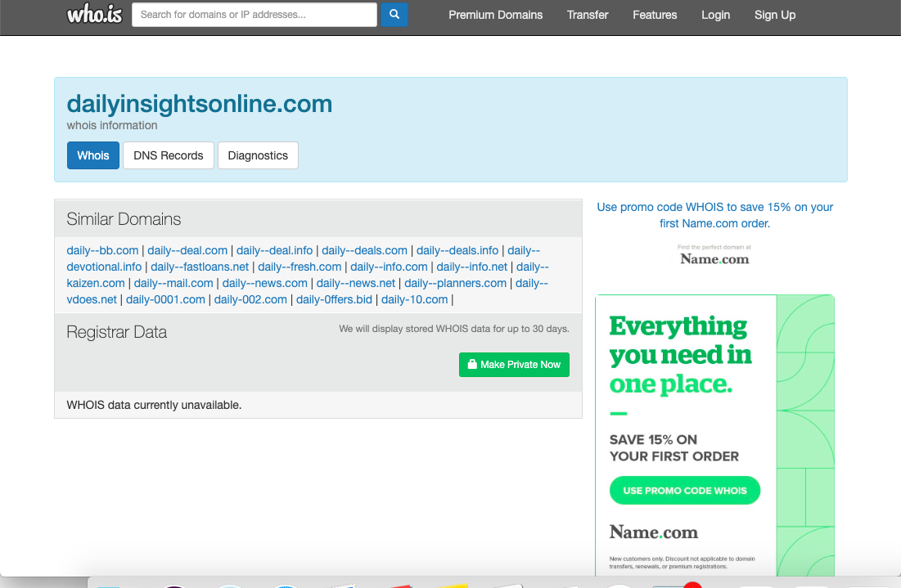Open Premium Domains in the navigation bar
The width and height of the screenshot is (901, 588).
point(495,15)
